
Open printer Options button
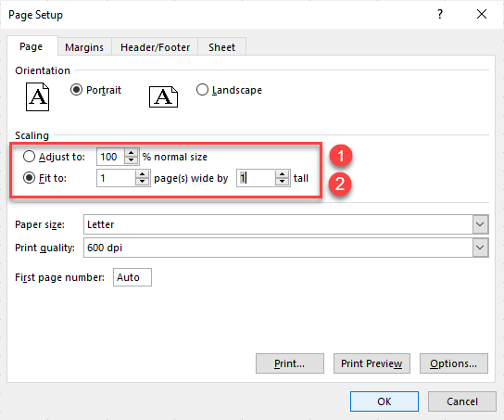click(x=454, y=363)
